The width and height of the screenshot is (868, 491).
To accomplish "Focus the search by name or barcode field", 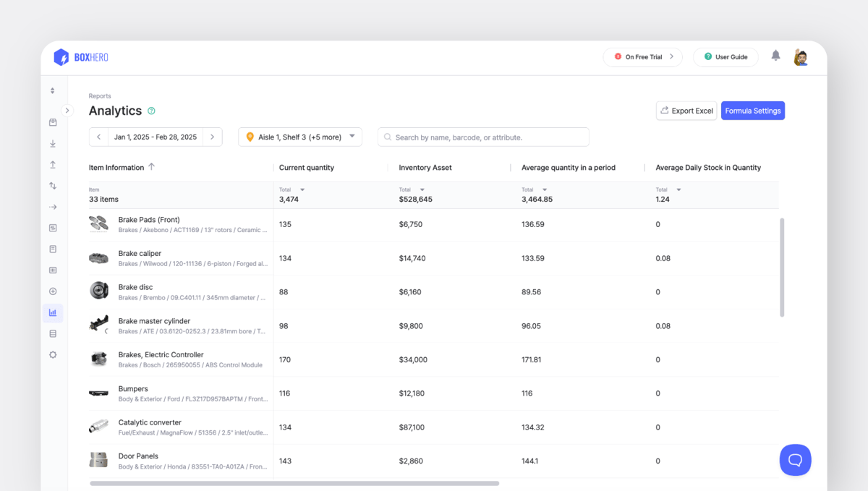I will [x=483, y=137].
